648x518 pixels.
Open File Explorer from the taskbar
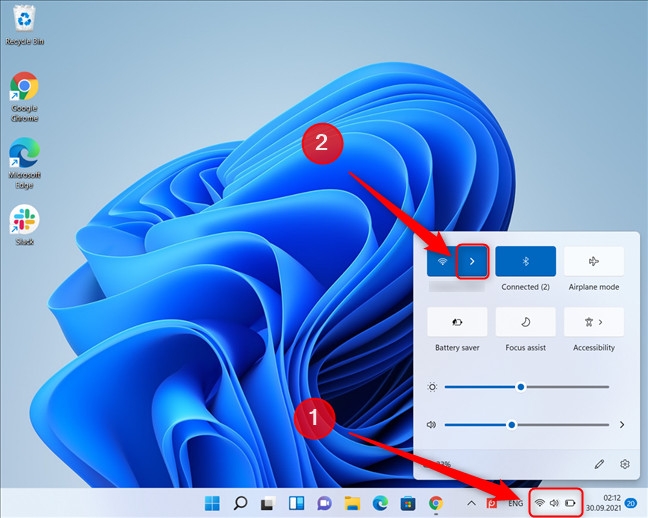tap(352, 503)
